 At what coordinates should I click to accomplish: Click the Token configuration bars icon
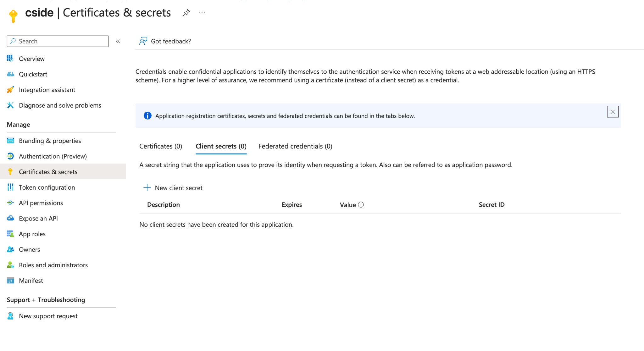[x=10, y=187]
